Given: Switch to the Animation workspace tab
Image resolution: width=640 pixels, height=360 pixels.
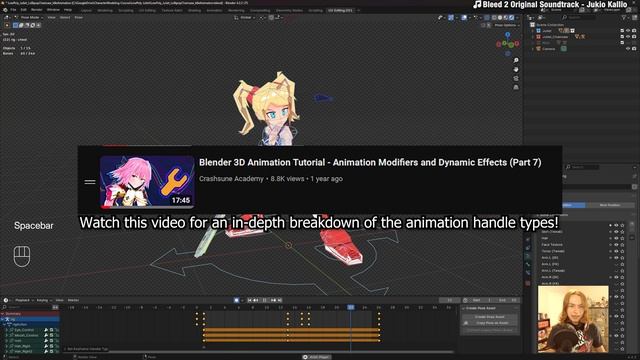Looking at the screenshot, I should point(214,10).
